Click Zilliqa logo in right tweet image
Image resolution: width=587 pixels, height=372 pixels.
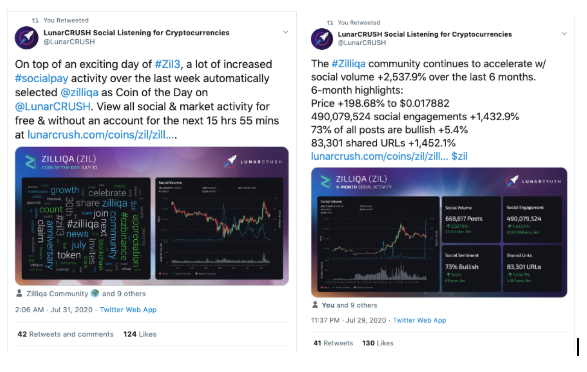[x=326, y=182]
